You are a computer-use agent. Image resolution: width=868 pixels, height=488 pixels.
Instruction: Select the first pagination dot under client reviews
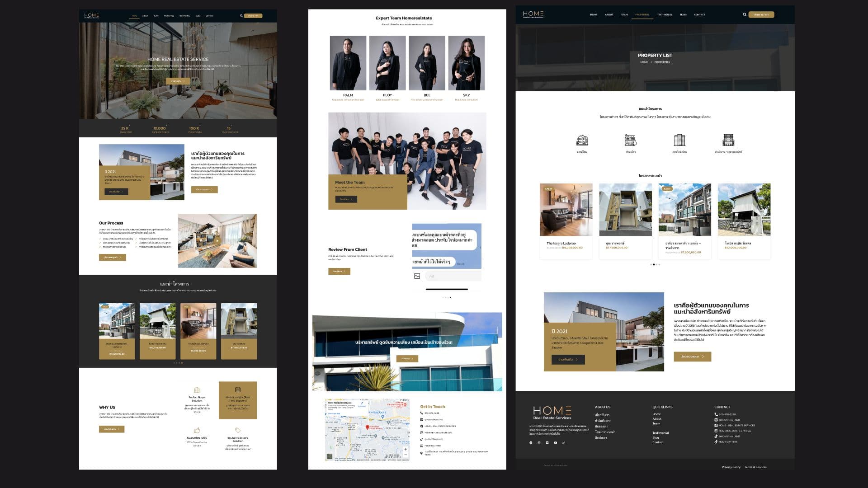click(443, 297)
